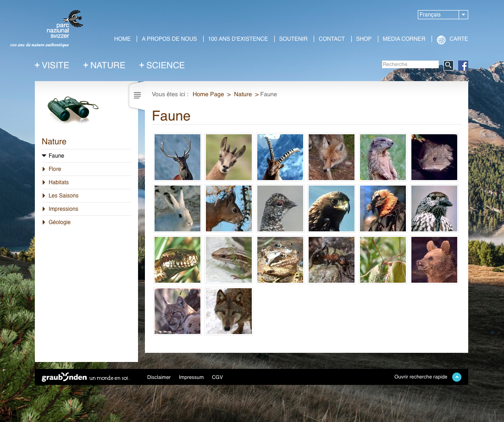Go to 100 ans d'existence page
The height and width of the screenshot is (422, 504).
238,39
